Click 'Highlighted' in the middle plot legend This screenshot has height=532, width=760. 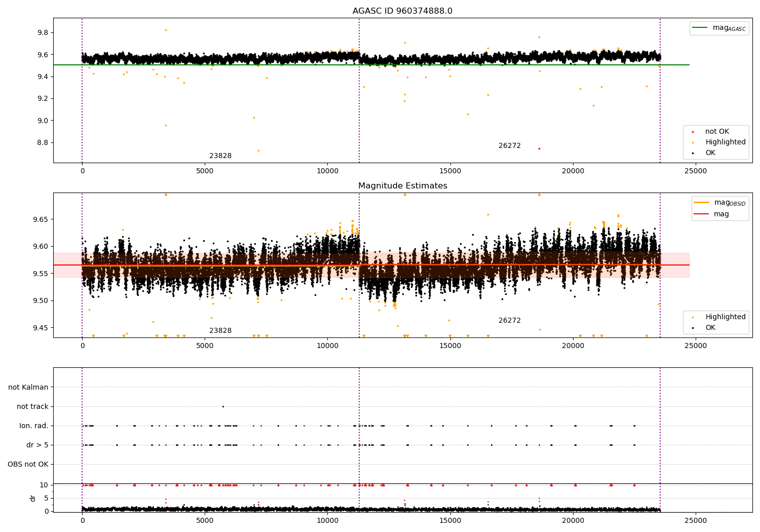pos(726,317)
